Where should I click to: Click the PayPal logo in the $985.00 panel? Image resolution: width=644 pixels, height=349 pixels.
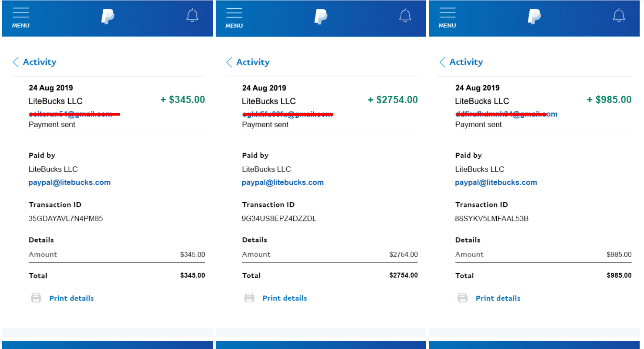click(535, 16)
